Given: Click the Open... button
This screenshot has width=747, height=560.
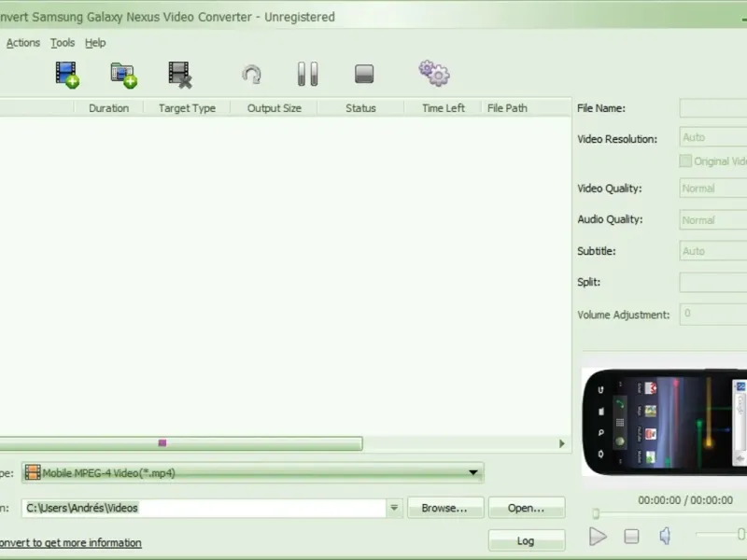Looking at the screenshot, I should tap(527, 508).
